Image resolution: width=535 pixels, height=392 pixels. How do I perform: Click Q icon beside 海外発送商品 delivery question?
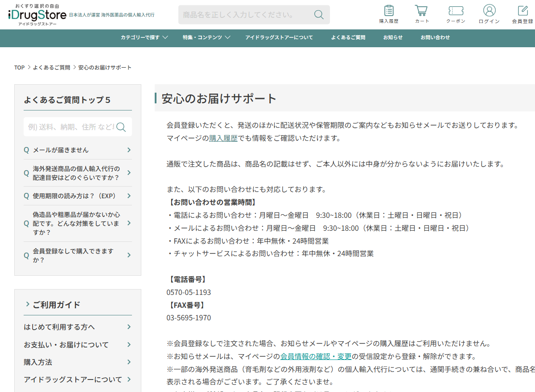click(26, 173)
